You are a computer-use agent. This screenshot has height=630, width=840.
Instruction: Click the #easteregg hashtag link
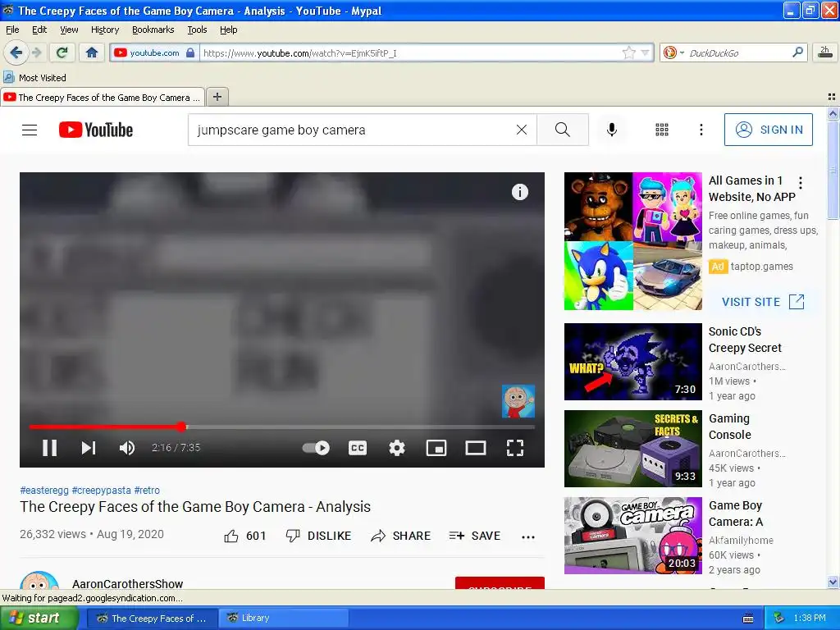[x=44, y=491]
